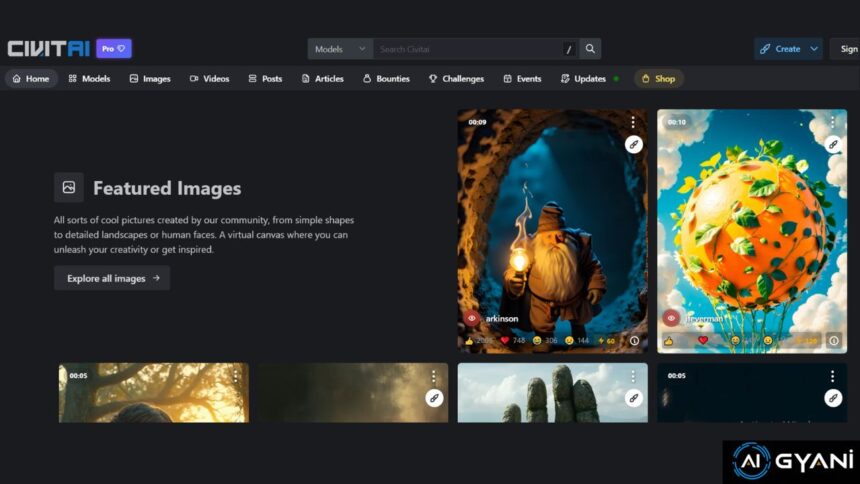The width and height of the screenshot is (860, 484).
Task: Toggle heart reaction on wizard video
Action: pos(505,341)
